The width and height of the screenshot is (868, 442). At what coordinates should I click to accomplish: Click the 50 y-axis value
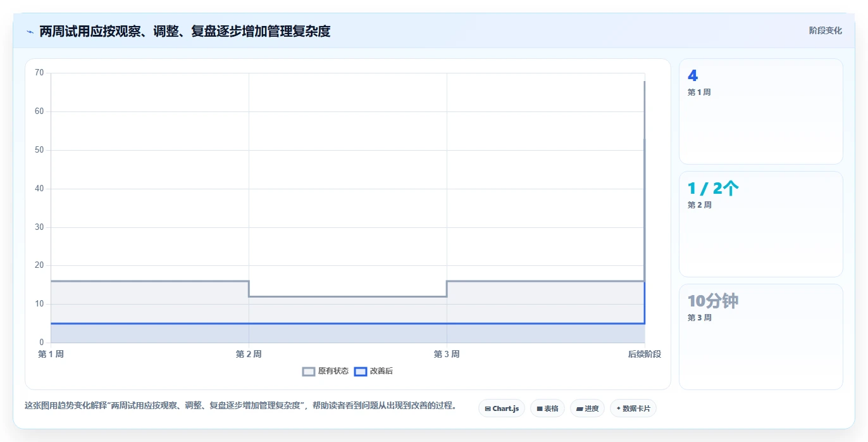click(39, 150)
